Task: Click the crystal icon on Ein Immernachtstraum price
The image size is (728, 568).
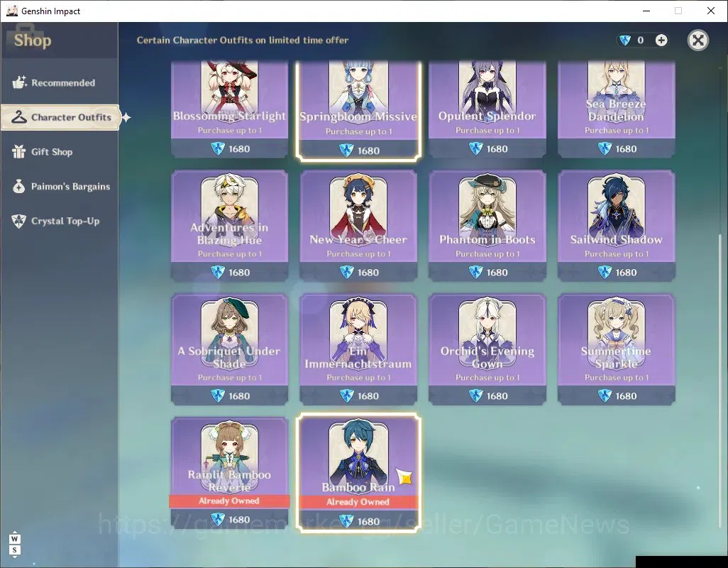Action: click(x=347, y=396)
